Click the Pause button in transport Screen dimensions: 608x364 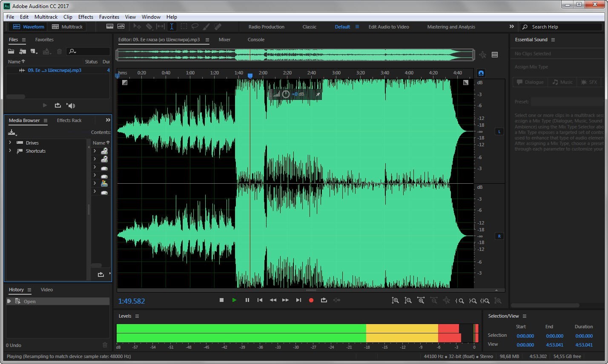coord(247,300)
